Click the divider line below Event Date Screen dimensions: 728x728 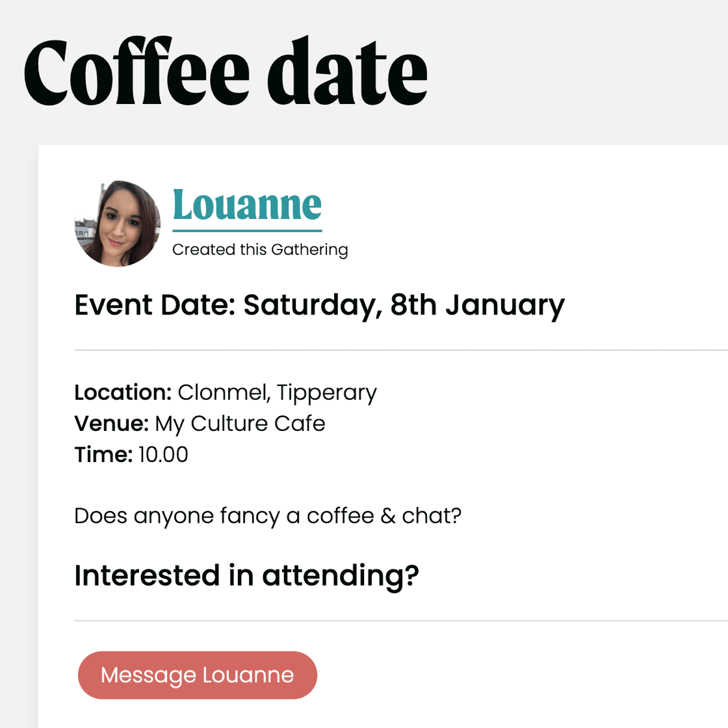(x=390, y=350)
